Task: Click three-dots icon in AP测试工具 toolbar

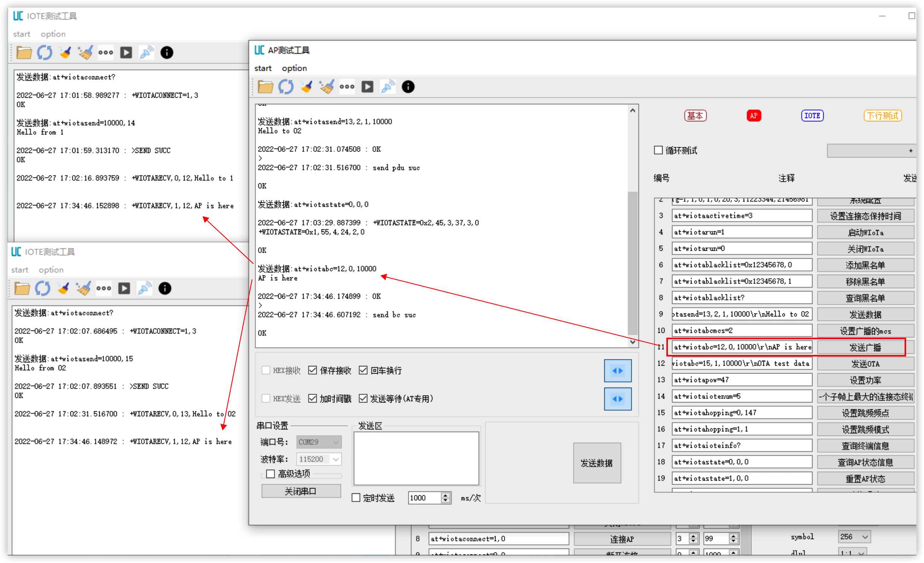Action: [347, 87]
